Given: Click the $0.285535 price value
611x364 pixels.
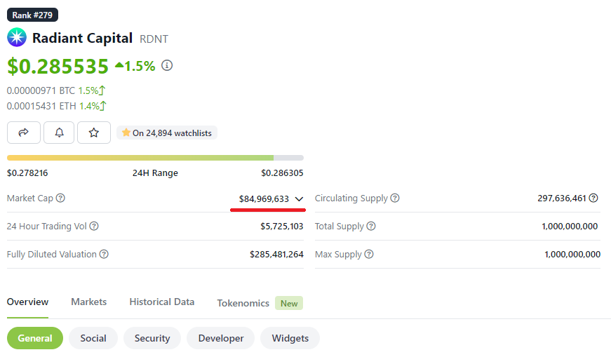Looking at the screenshot, I should pos(58,66).
